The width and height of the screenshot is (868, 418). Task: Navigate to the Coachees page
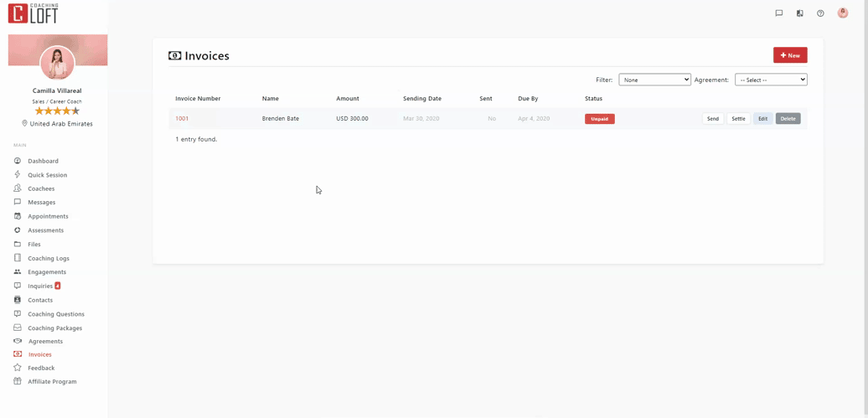(x=42, y=188)
